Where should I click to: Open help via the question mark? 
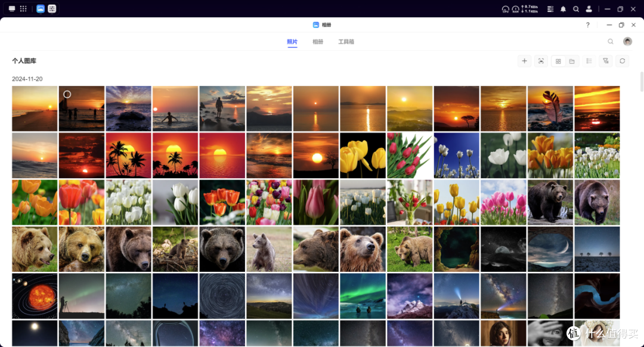[x=588, y=25]
